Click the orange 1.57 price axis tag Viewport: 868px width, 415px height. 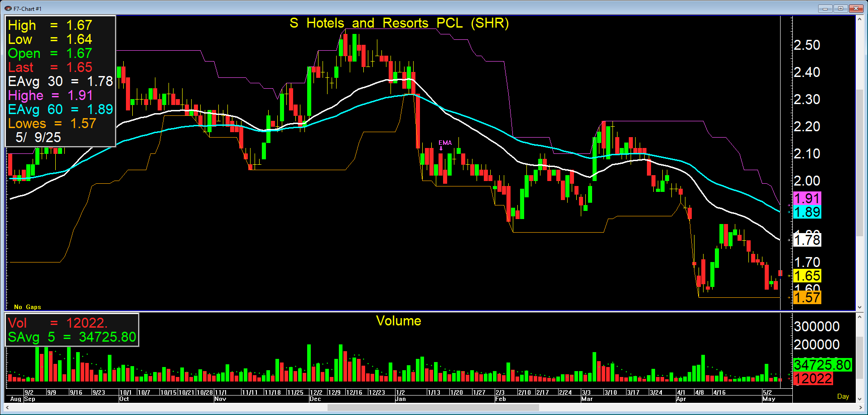point(807,297)
